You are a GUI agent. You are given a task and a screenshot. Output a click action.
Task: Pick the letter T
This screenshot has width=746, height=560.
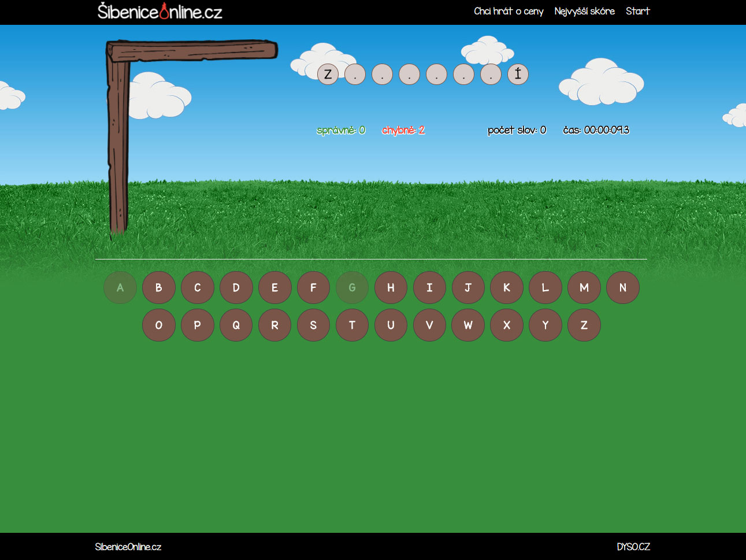[352, 325]
